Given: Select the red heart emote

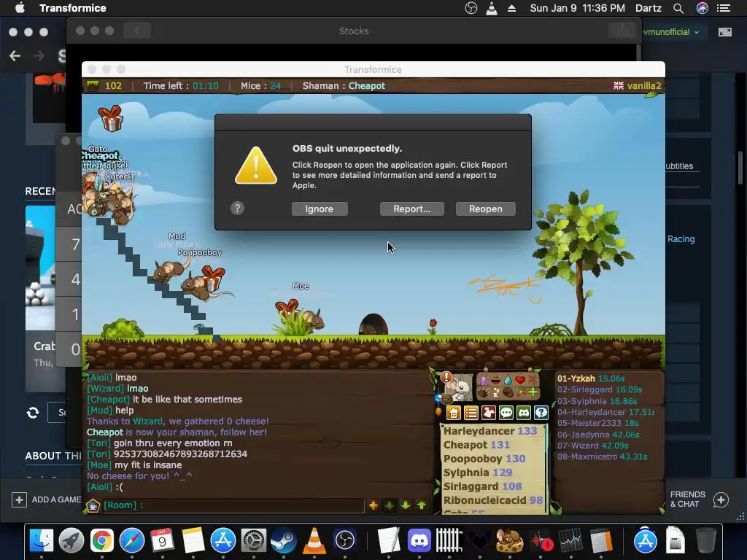Looking at the screenshot, I should coord(519,380).
